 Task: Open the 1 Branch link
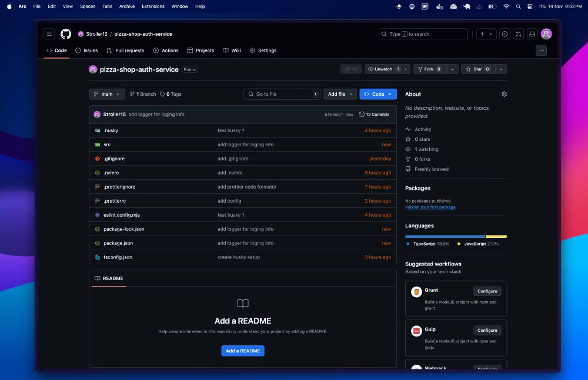click(143, 94)
